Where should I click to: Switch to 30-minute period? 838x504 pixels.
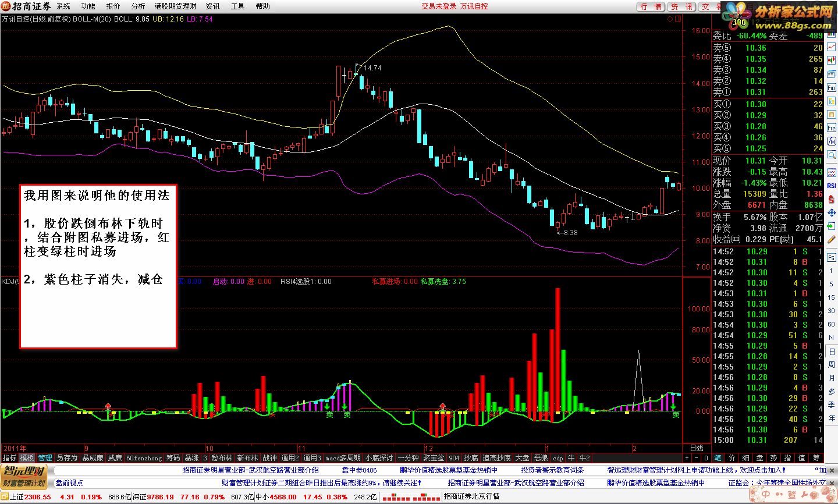click(x=832, y=311)
